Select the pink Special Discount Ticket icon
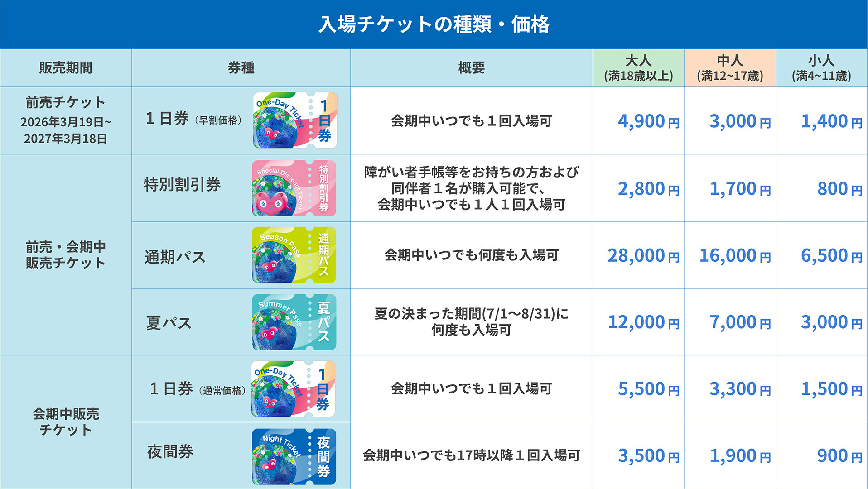868x489 pixels. 294,188
